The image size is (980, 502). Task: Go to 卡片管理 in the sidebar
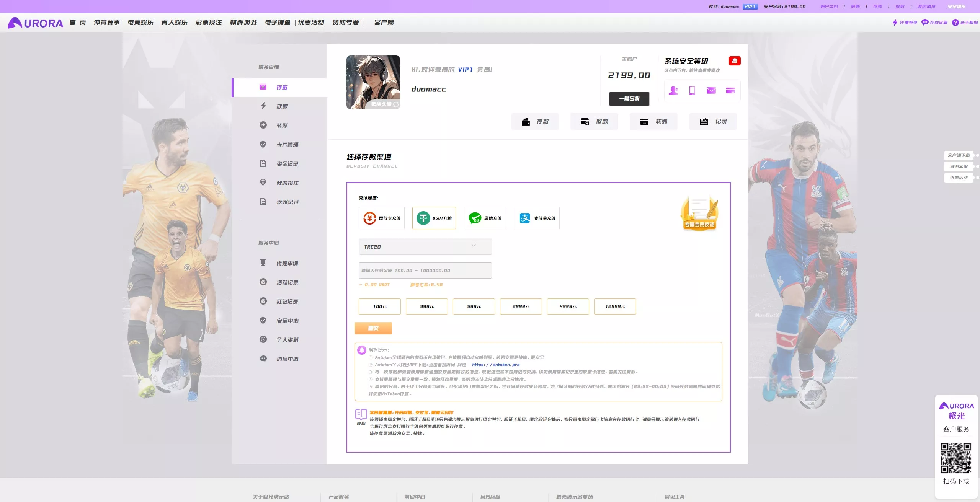279,145
